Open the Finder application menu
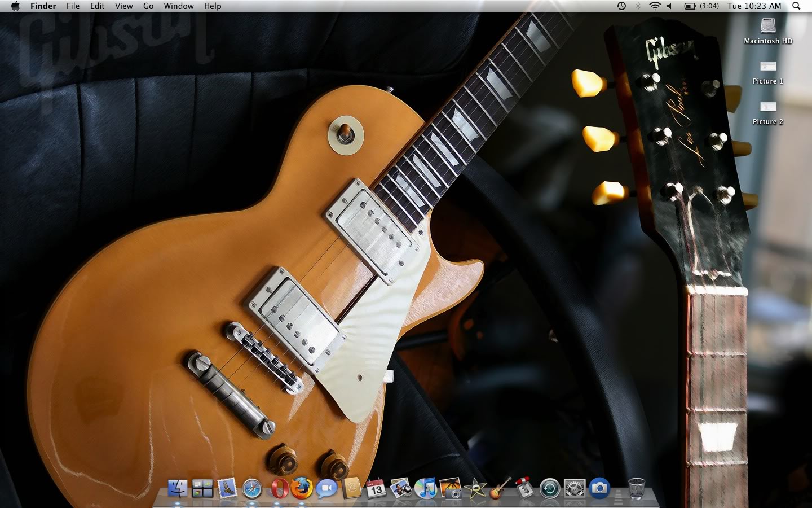The height and width of the screenshot is (508, 812). [43, 6]
